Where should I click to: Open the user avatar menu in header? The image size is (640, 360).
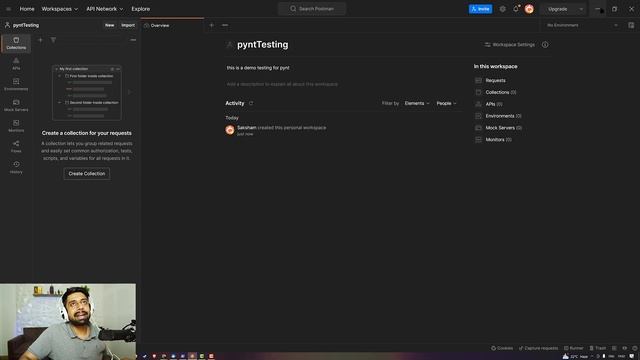(529, 9)
